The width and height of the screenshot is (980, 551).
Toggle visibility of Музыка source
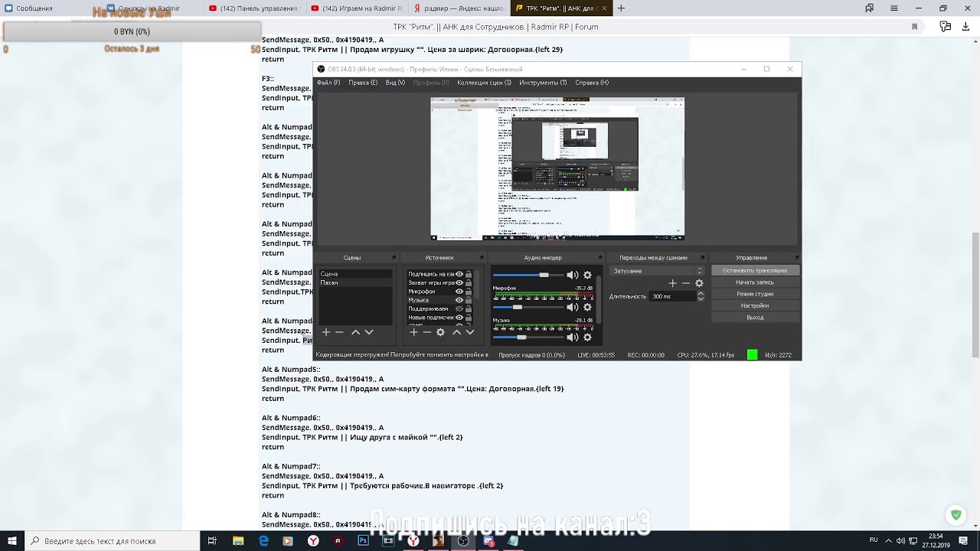[x=459, y=300]
